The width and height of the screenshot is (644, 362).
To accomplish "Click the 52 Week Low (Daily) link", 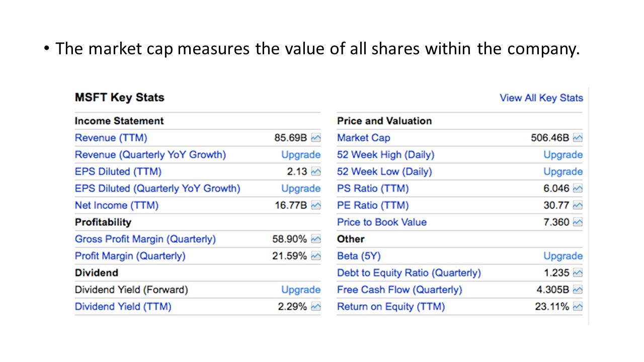I will click(385, 171).
